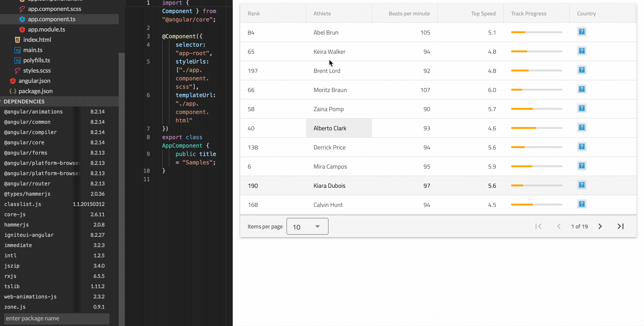Image resolution: width=644 pixels, height=326 pixels.
Task: Click the braces icon beside package.json
Action: point(13,91)
